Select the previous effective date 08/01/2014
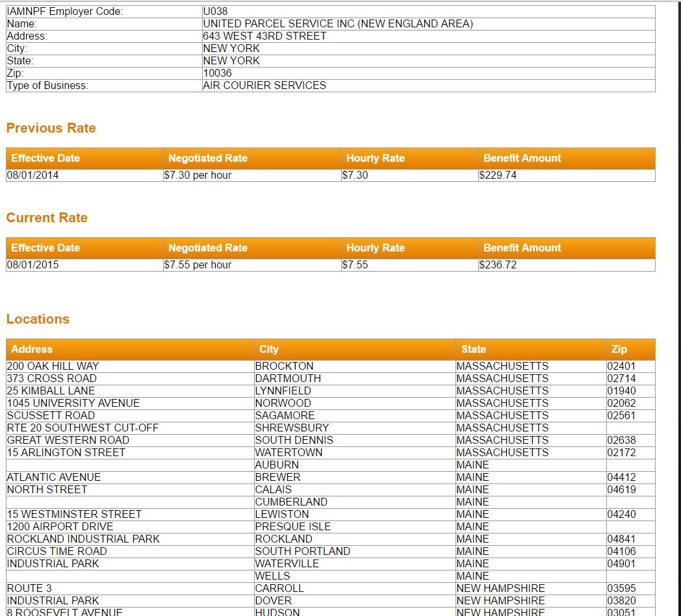 click(32, 175)
